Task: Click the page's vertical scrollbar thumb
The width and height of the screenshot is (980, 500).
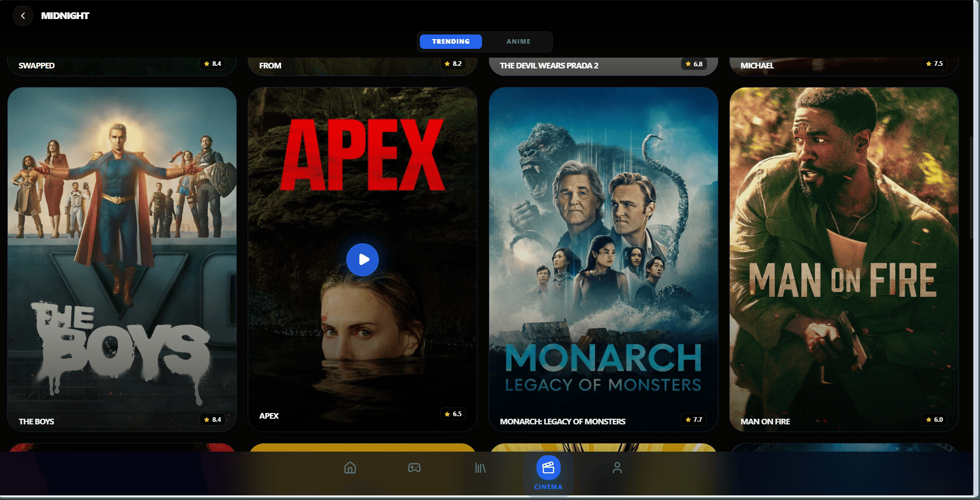Action: [970, 188]
